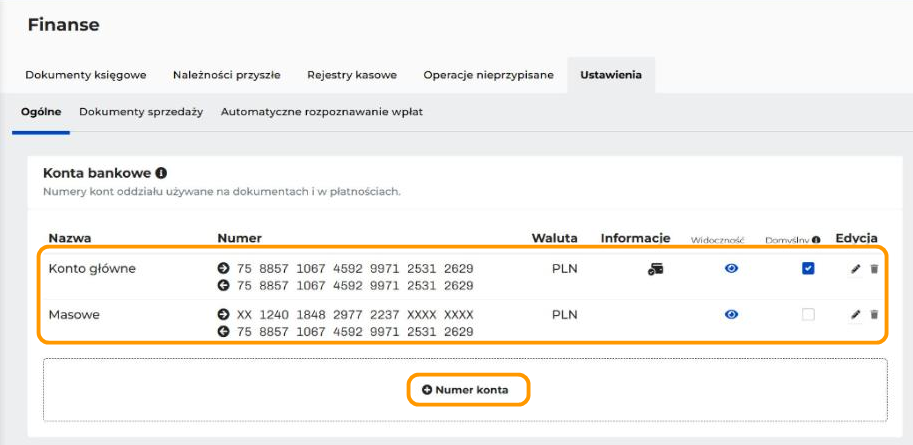Edit Masowe account with pencil icon
This screenshot has width=913, height=445.
coord(855,315)
